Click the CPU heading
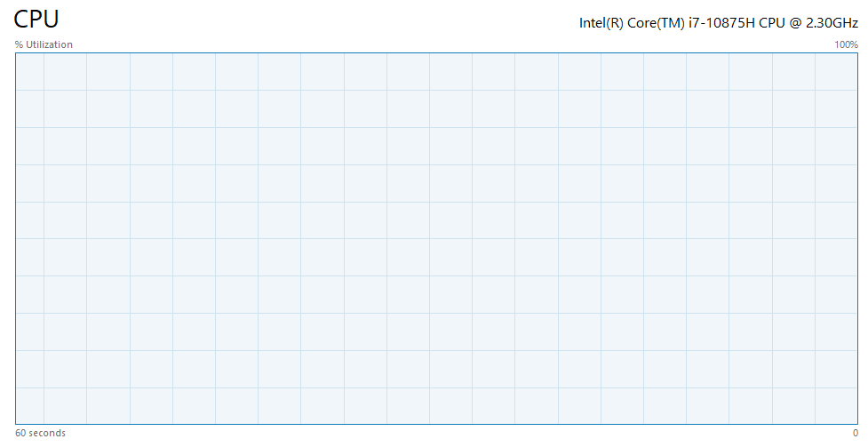The image size is (868, 447). point(36,20)
